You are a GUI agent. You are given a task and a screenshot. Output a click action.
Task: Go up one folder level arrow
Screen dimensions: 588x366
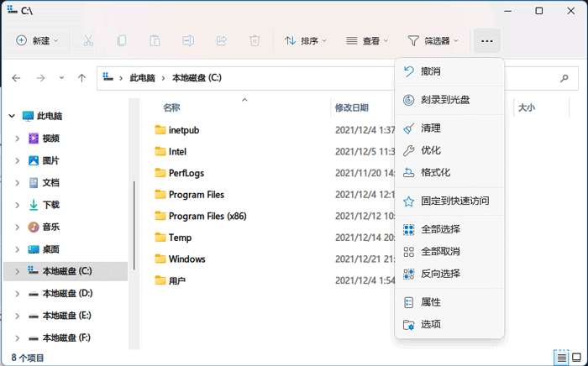point(81,78)
